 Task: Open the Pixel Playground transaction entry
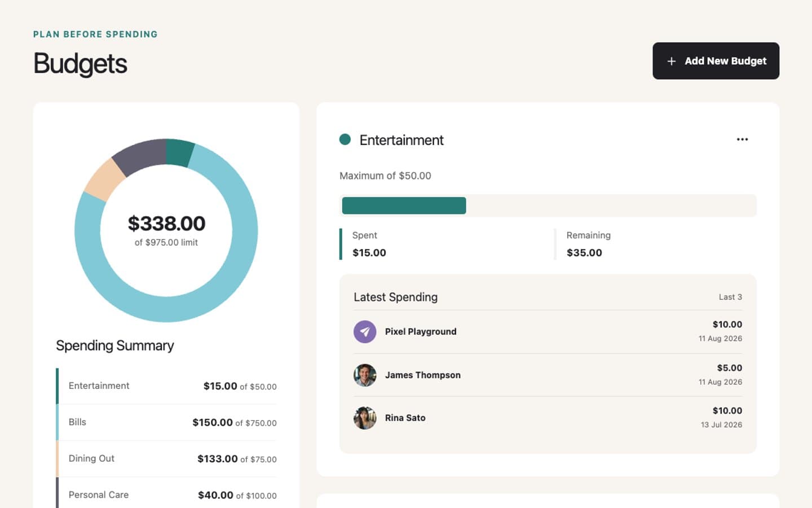548,332
